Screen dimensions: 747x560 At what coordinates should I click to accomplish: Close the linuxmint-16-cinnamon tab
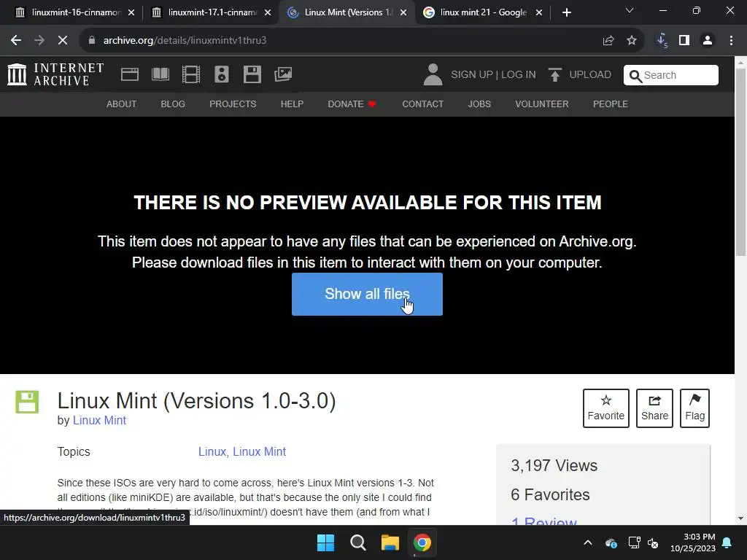(131, 13)
